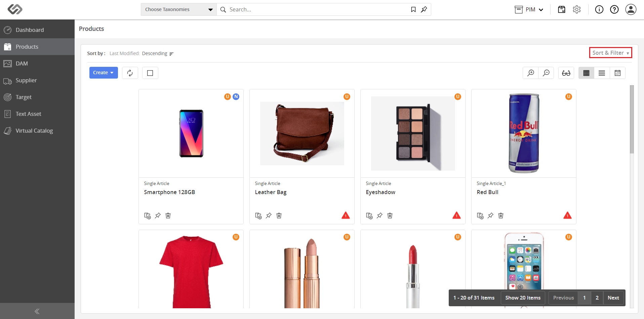The height and width of the screenshot is (319, 644).
Task: Open DAM in the sidebar
Action: (37, 63)
